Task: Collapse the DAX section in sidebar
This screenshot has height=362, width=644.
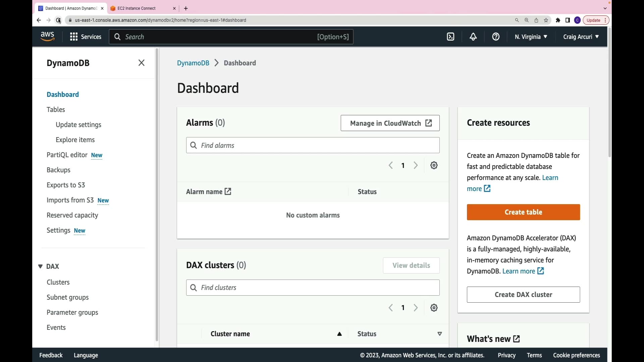Action: pyautogui.click(x=40, y=266)
